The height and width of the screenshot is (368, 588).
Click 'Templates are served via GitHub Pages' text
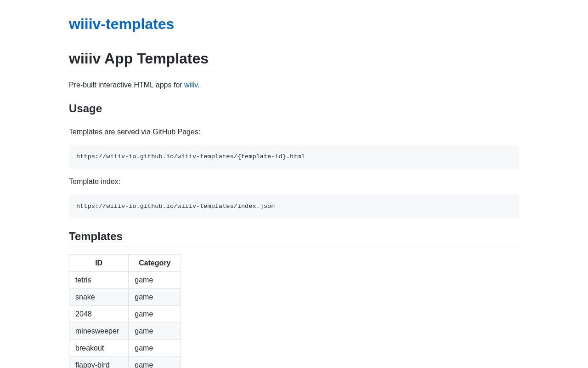(x=135, y=132)
